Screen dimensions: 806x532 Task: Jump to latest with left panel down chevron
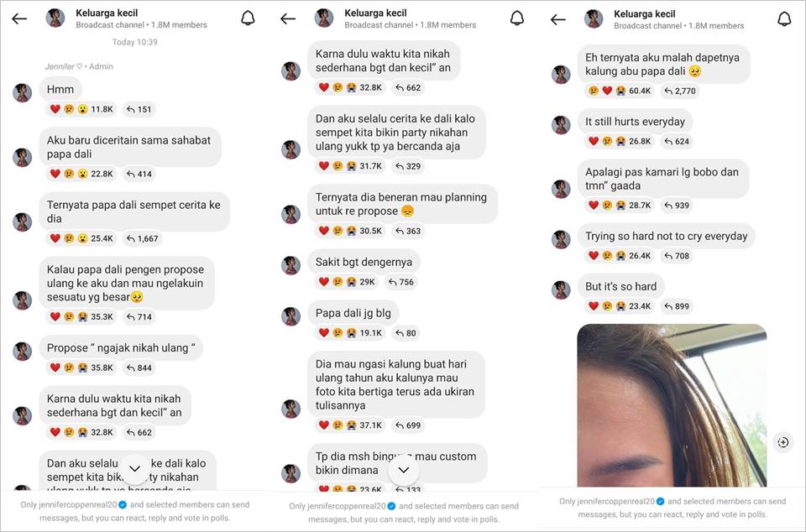[x=134, y=469]
